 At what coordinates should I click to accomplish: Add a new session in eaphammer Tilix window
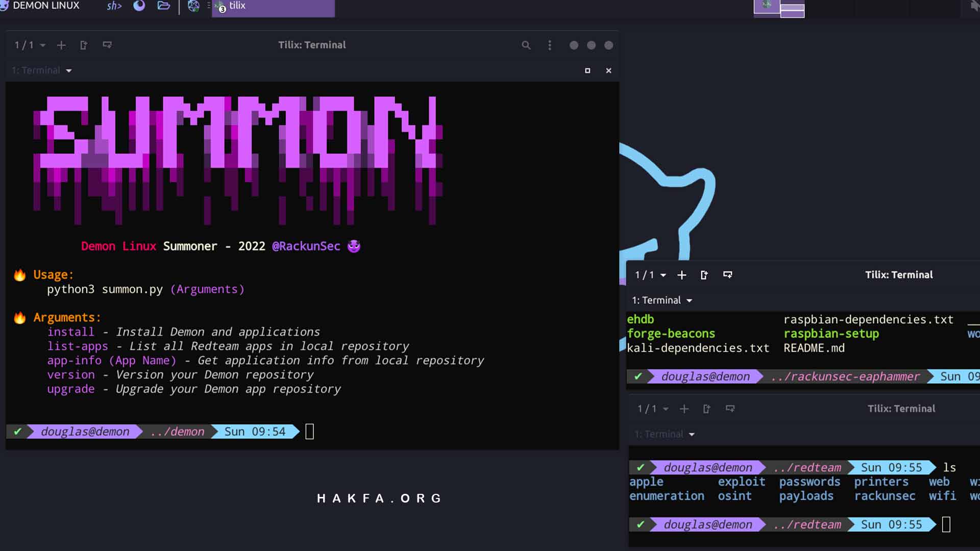(682, 275)
